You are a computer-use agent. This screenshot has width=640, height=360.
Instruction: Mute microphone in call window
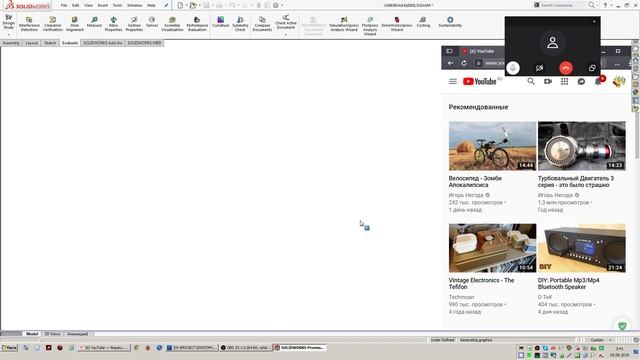(x=513, y=68)
